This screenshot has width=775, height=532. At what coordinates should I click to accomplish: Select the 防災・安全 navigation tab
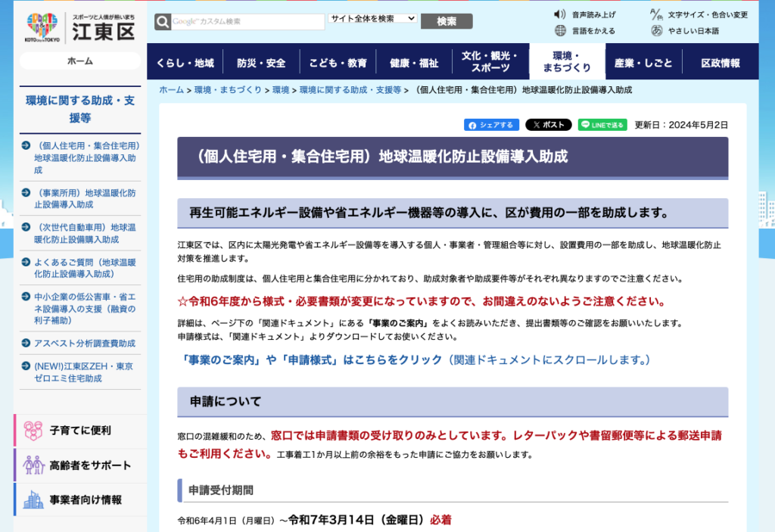point(261,63)
